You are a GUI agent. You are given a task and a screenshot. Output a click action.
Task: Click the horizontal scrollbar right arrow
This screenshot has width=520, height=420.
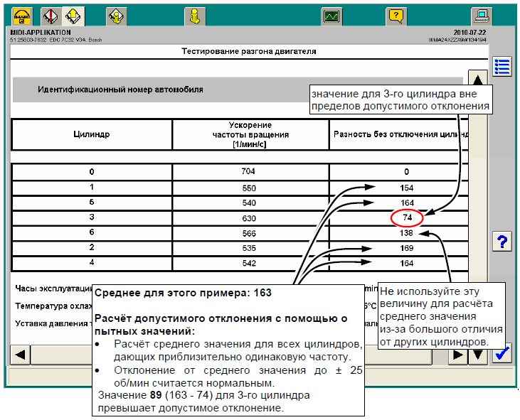458,355
